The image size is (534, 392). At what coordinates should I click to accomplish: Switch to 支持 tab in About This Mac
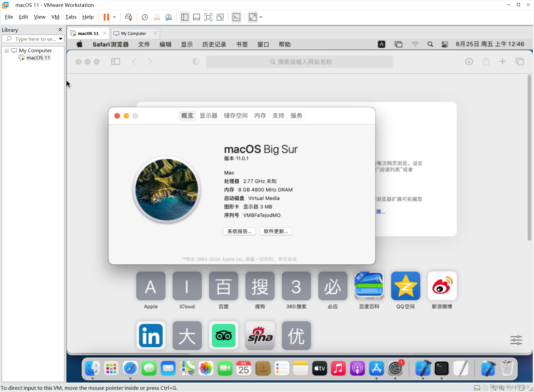(278, 116)
